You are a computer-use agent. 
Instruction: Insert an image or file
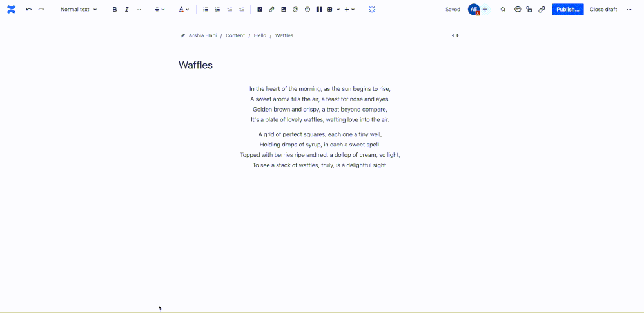tap(284, 10)
